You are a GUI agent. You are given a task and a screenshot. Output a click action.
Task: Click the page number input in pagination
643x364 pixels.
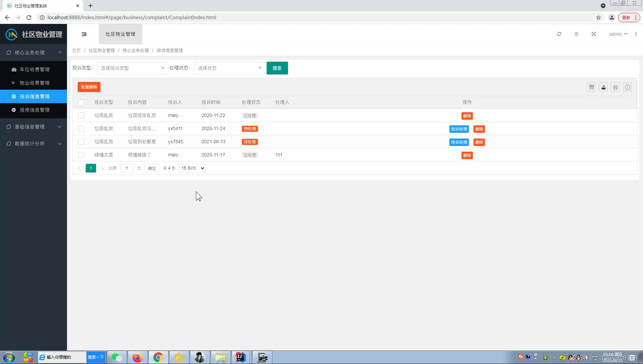click(x=127, y=168)
